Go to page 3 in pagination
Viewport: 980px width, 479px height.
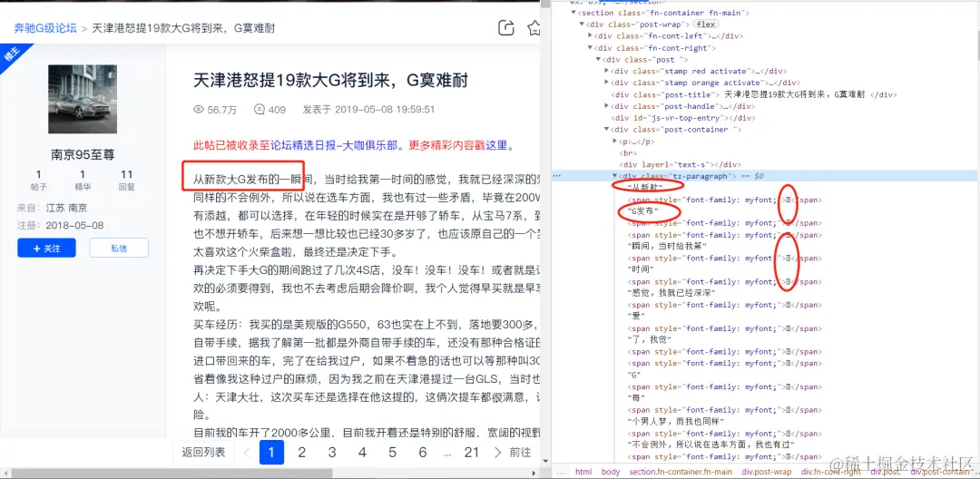[332, 452]
